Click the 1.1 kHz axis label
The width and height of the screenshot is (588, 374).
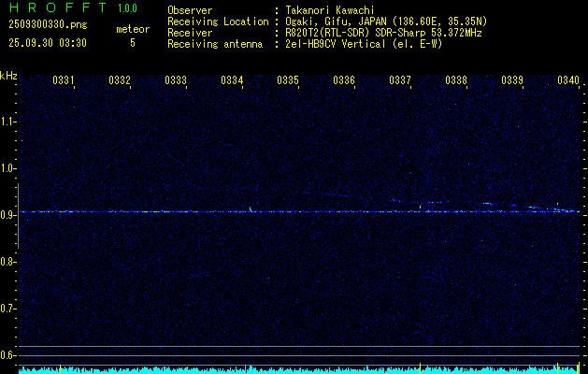7,122
